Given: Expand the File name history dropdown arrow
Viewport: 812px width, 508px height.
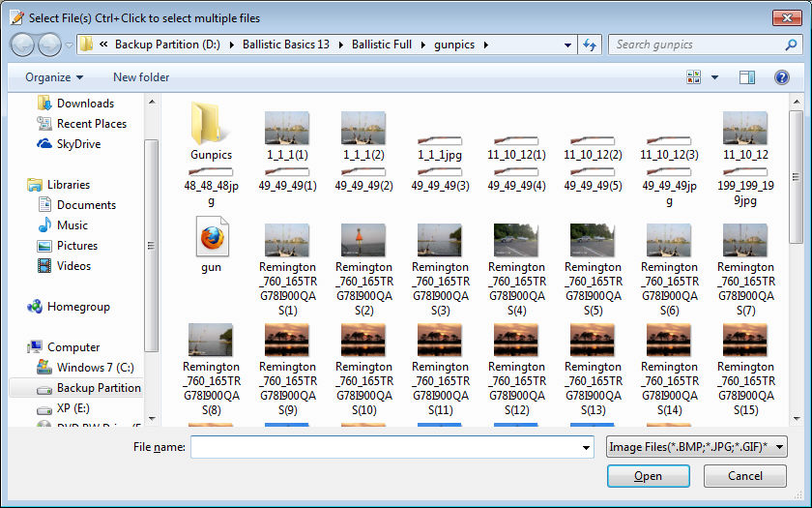Looking at the screenshot, I should point(586,448).
